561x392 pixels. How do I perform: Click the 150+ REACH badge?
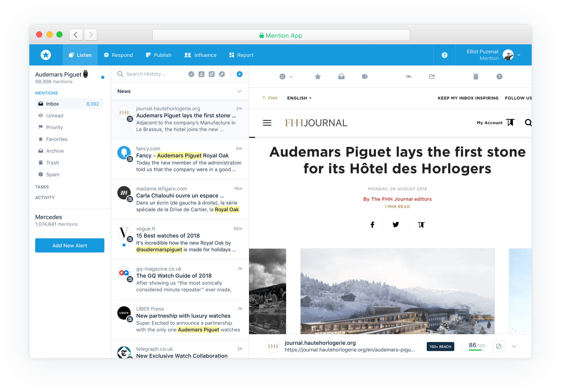pyautogui.click(x=440, y=346)
